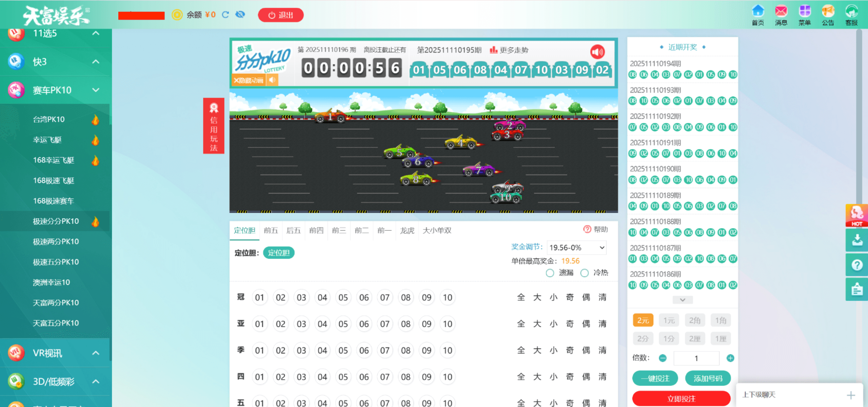Switch to the 龙虎 tab
This screenshot has height=407, width=868.
tap(407, 230)
